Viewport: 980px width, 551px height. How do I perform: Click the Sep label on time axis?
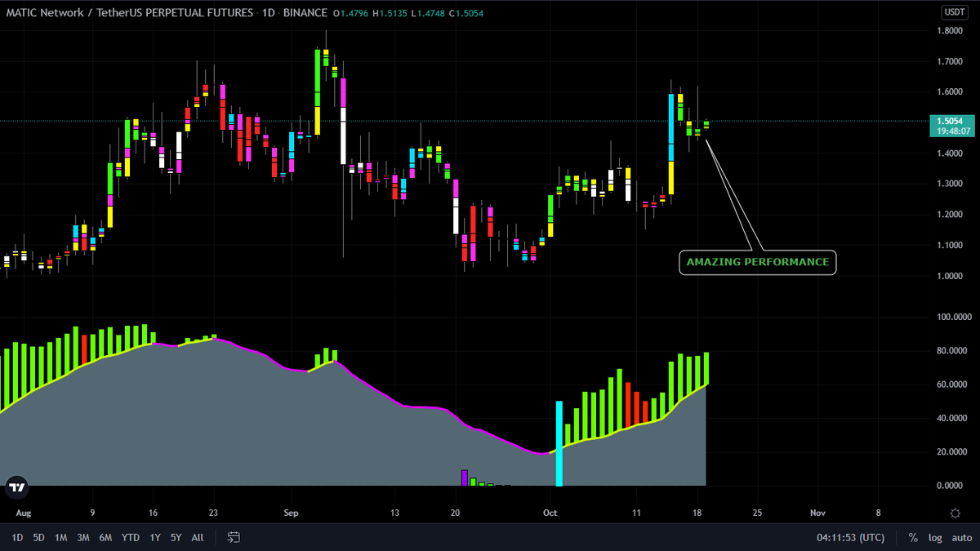(x=292, y=513)
